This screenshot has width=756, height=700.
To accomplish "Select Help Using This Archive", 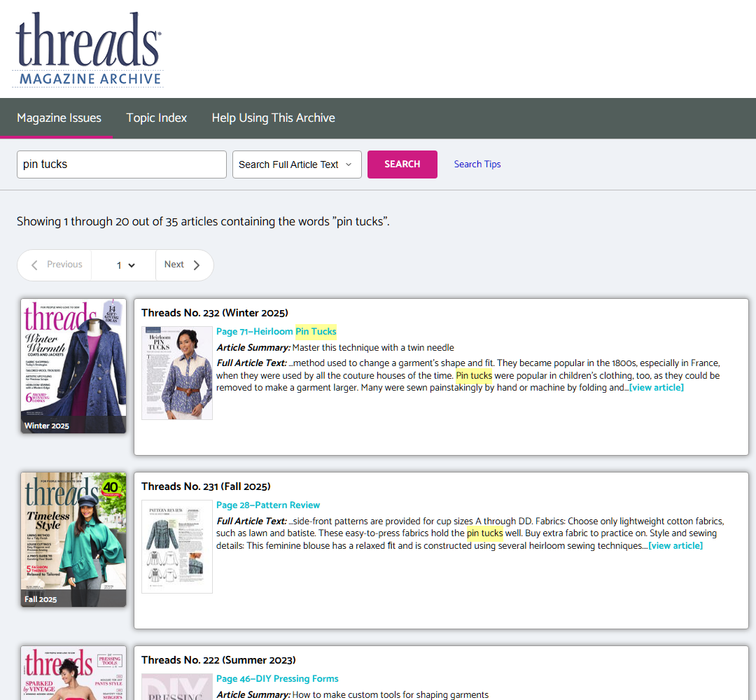I will point(273,118).
